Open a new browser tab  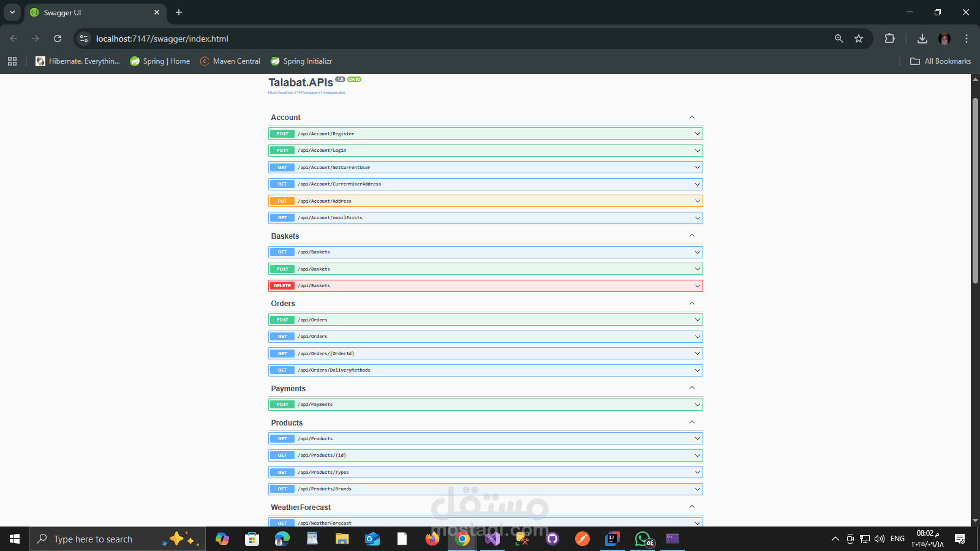coord(179,12)
